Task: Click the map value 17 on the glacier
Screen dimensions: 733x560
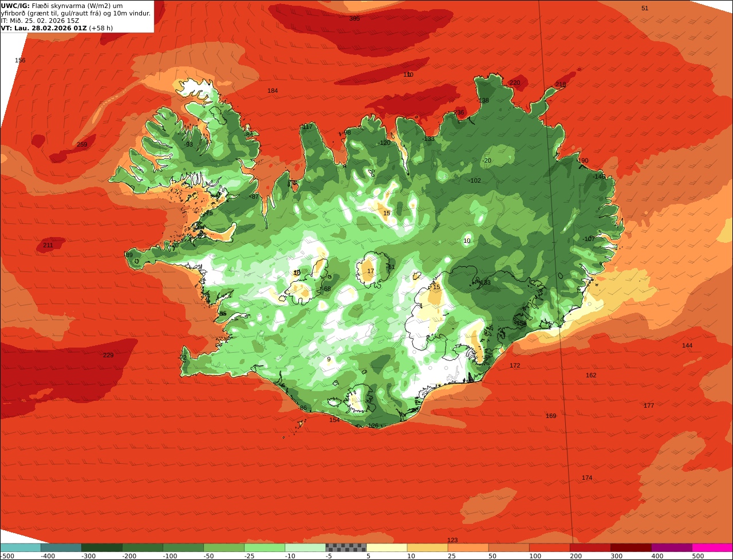Action: click(x=371, y=271)
